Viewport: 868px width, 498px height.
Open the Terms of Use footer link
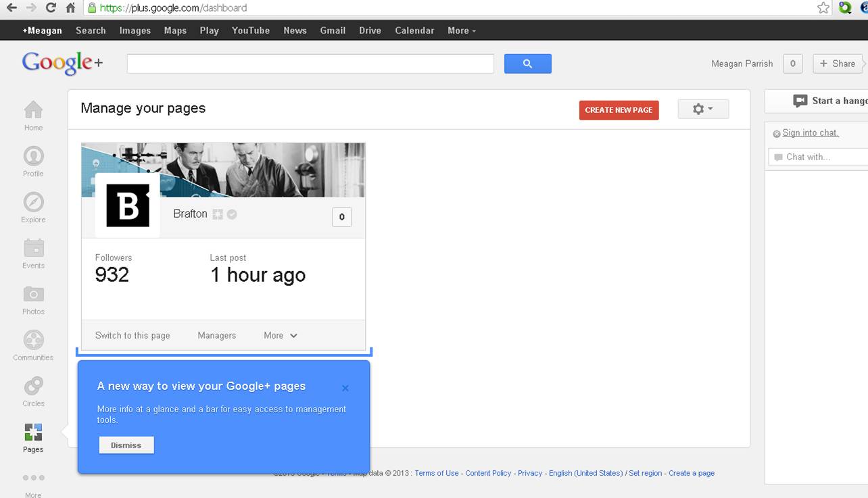pyautogui.click(x=437, y=473)
